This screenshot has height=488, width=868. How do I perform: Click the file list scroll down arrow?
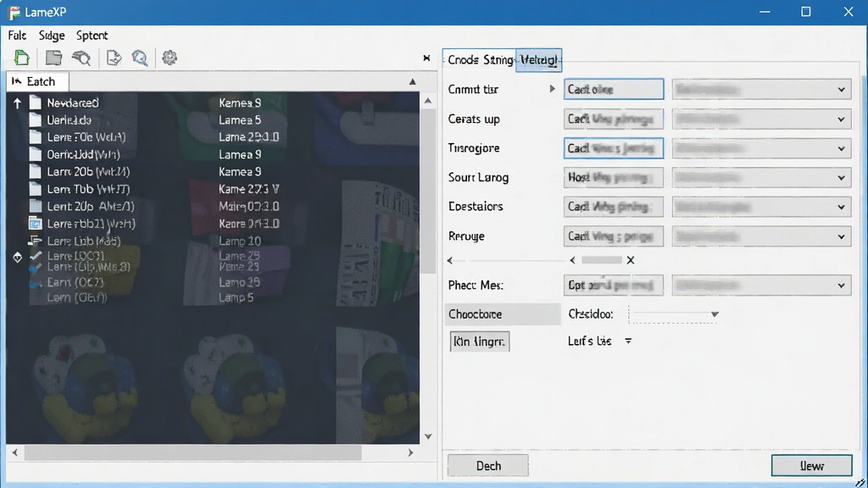(428, 436)
